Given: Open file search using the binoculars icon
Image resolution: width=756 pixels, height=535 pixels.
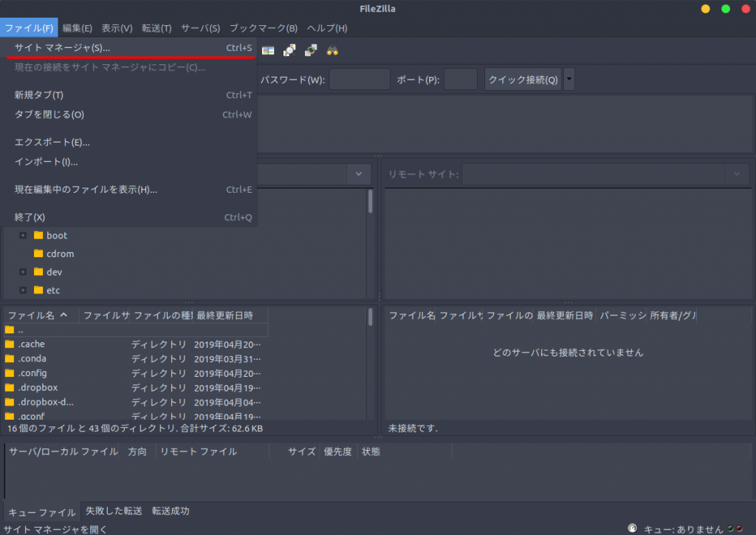Looking at the screenshot, I should pos(331,50).
